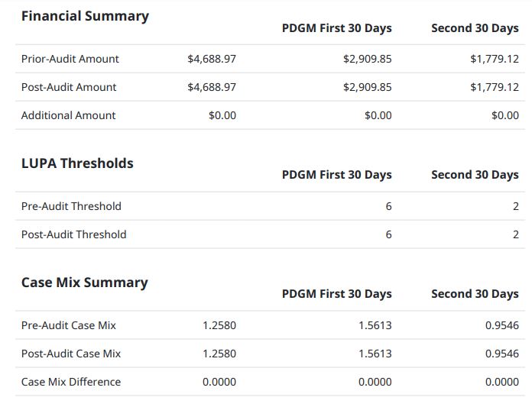Select Post-Audit Amount PDGM First 30 Days value

tap(367, 87)
